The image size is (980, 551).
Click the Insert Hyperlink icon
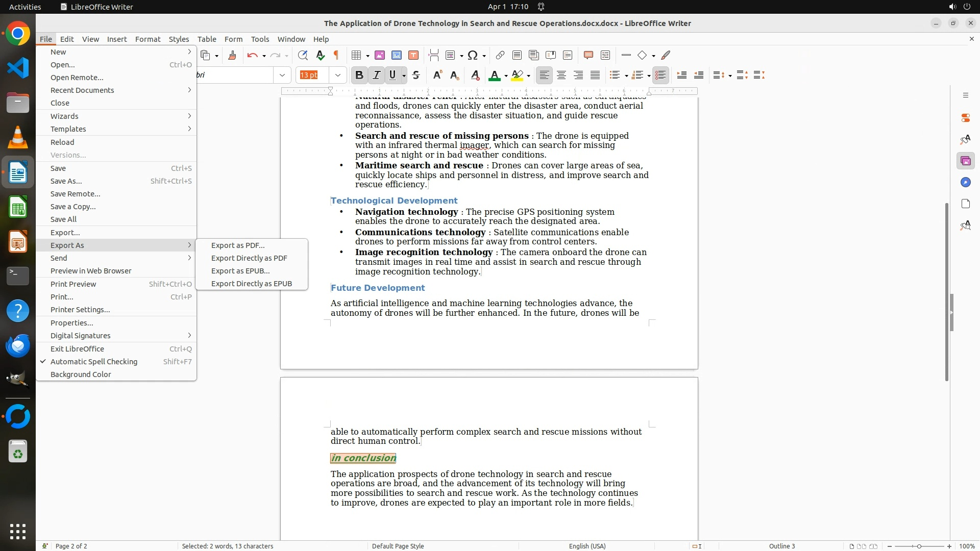coord(500,56)
